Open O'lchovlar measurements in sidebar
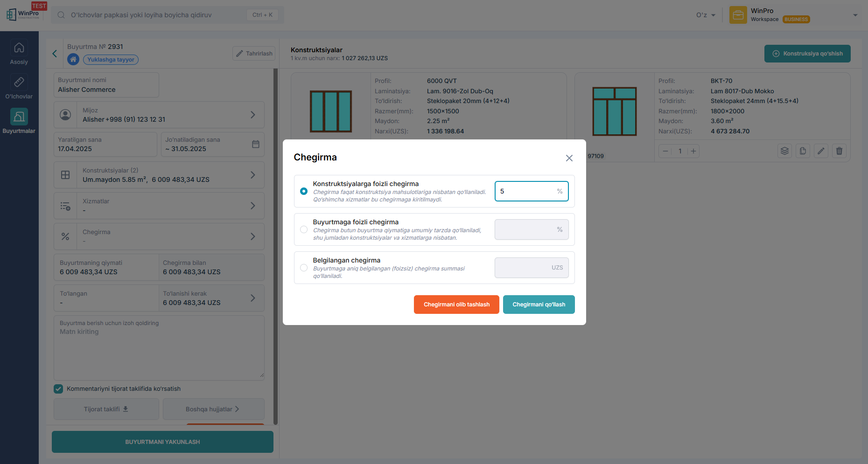This screenshot has width=868, height=464. point(19,87)
